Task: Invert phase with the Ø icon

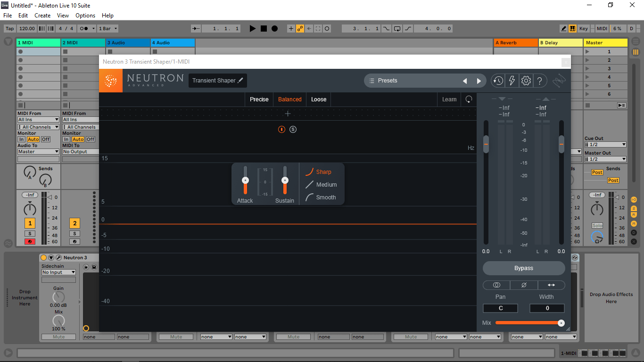Action: click(524, 285)
